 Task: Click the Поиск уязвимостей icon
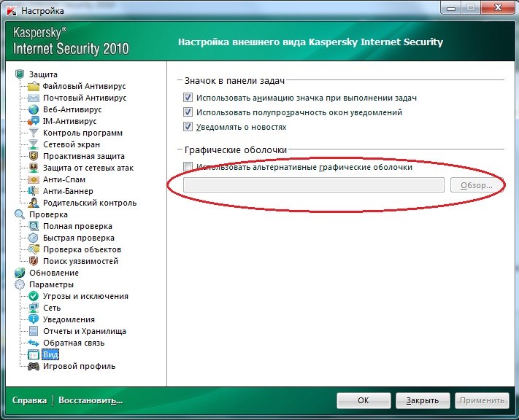34,261
